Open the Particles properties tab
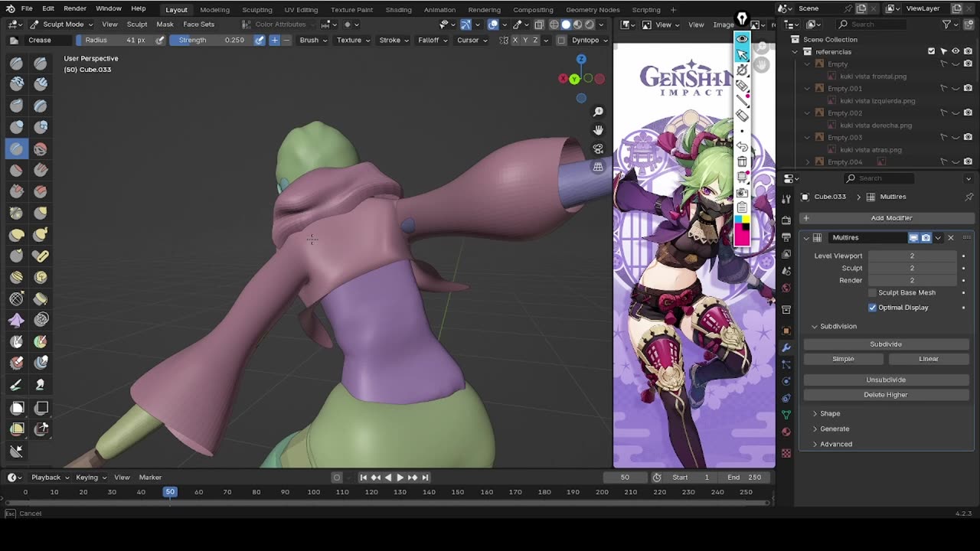Screen dimensions: 980x551 [786, 364]
